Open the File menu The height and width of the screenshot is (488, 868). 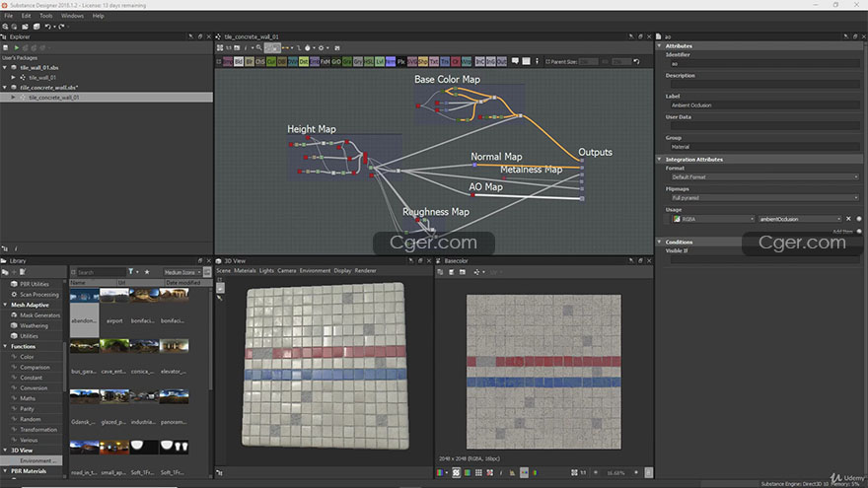tap(8, 16)
